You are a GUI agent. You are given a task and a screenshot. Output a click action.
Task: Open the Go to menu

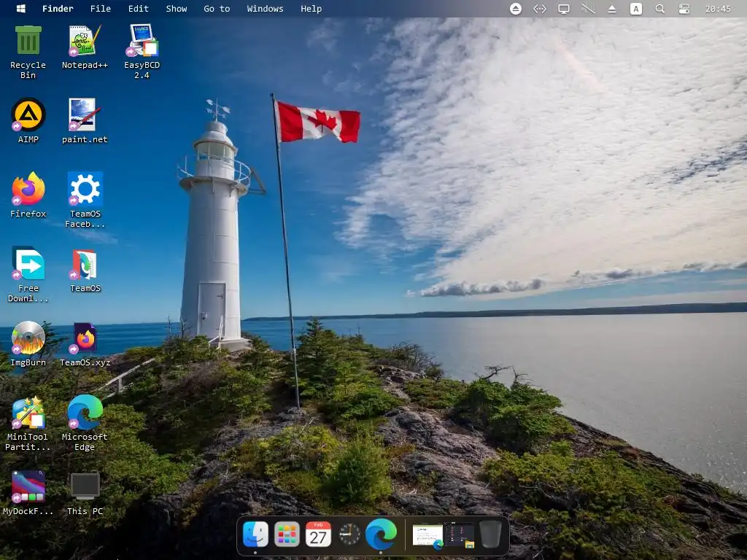coord(217,9)
